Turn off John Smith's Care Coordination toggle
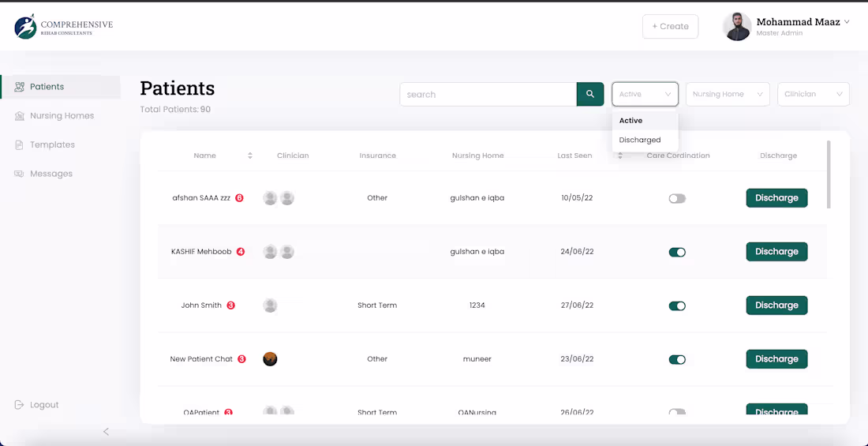868x446 pixels. click(677, 305)
